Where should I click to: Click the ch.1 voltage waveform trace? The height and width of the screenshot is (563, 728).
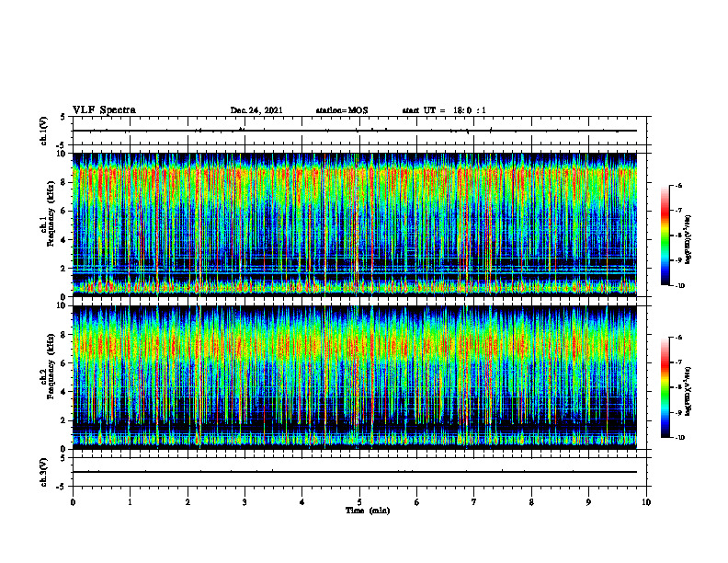(355, 131)
